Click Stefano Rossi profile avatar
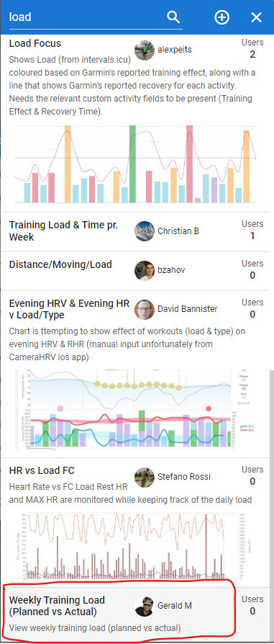The width and height of the screenshot is (274, 644). coord(145,477)
